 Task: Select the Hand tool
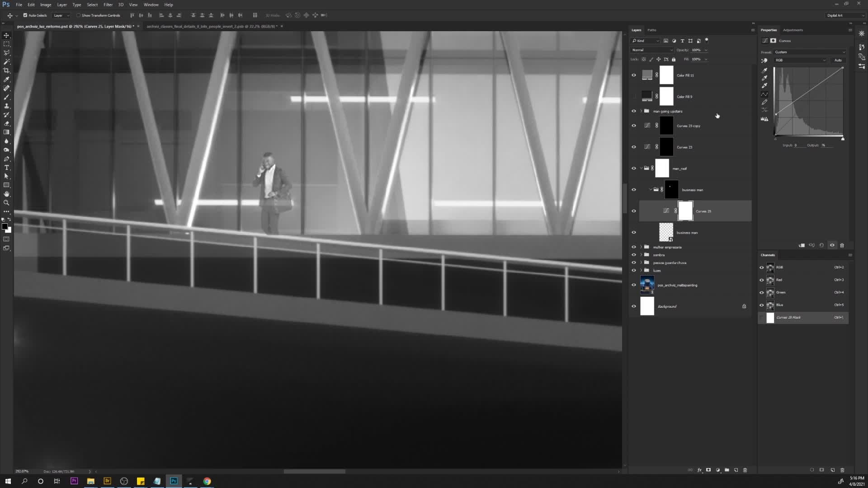[x=6, y=194]
